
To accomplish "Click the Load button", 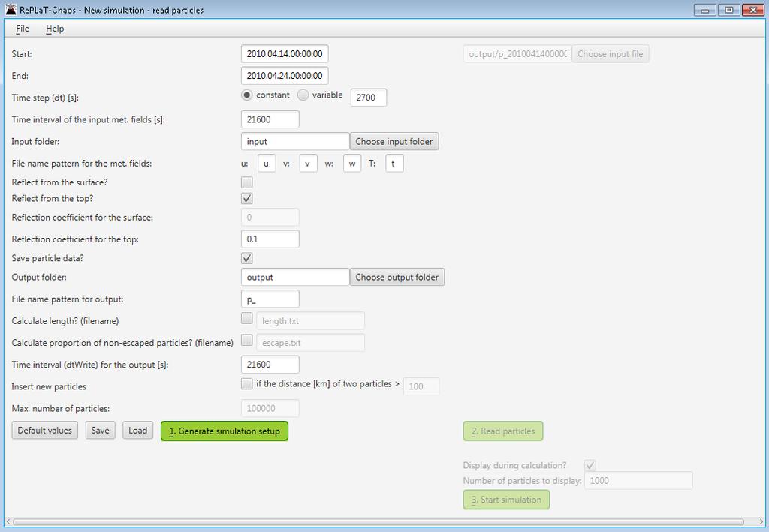I will (138, 431).
